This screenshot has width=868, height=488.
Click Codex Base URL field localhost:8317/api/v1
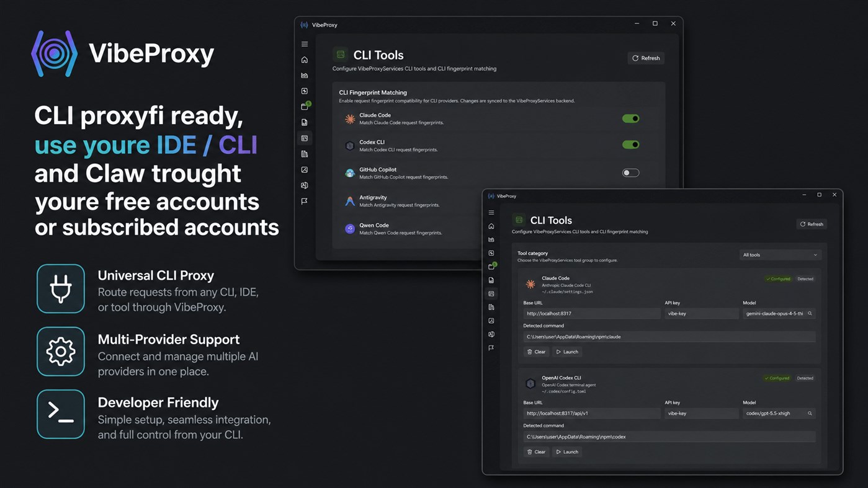point(592,414)
